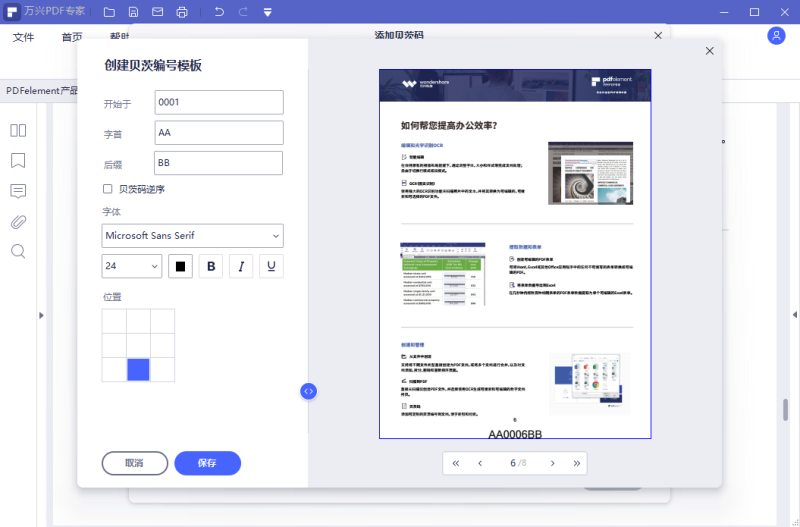Screen dimensions: 800x527
Task: Expand right panel triangle arrow
Action: point(794,315)
